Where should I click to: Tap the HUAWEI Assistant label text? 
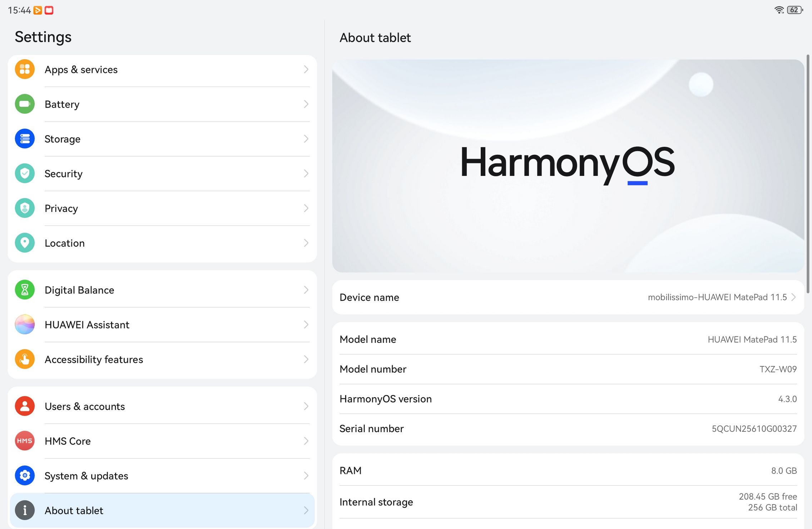[87, 325]
